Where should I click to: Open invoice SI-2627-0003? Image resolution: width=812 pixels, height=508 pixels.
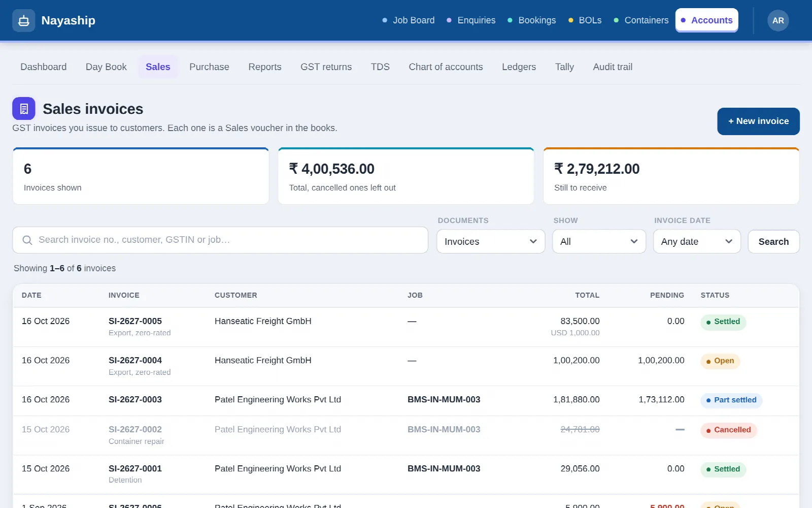coord(135,400)
